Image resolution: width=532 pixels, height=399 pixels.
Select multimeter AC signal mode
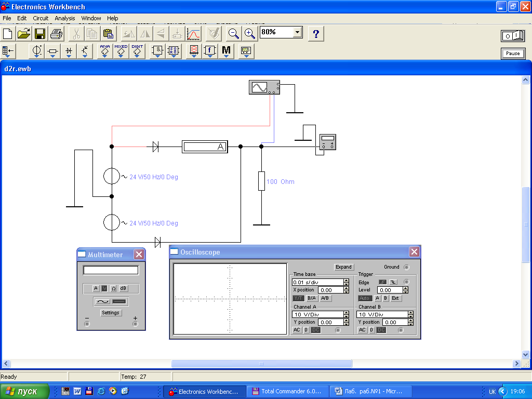click(102, 301)
